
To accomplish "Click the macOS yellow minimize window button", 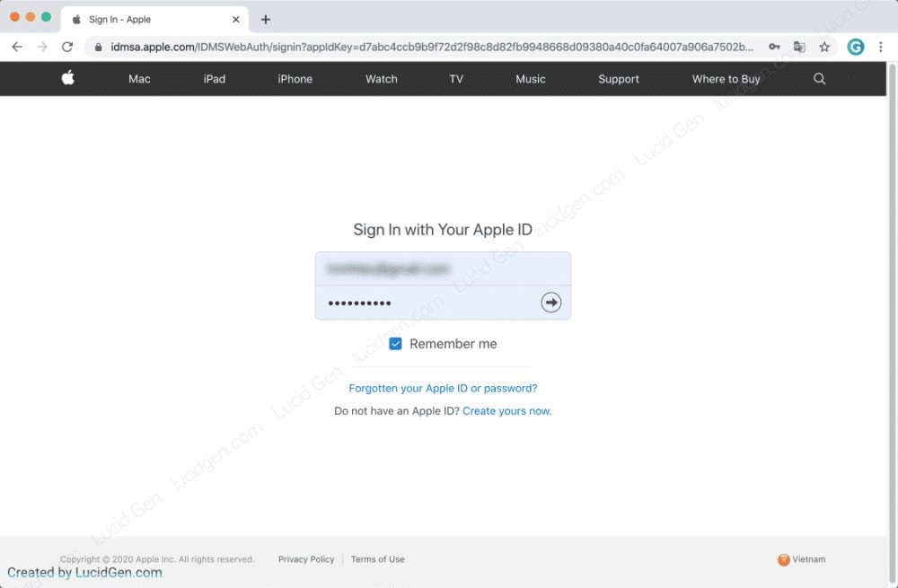I will (x=31, y=17).
